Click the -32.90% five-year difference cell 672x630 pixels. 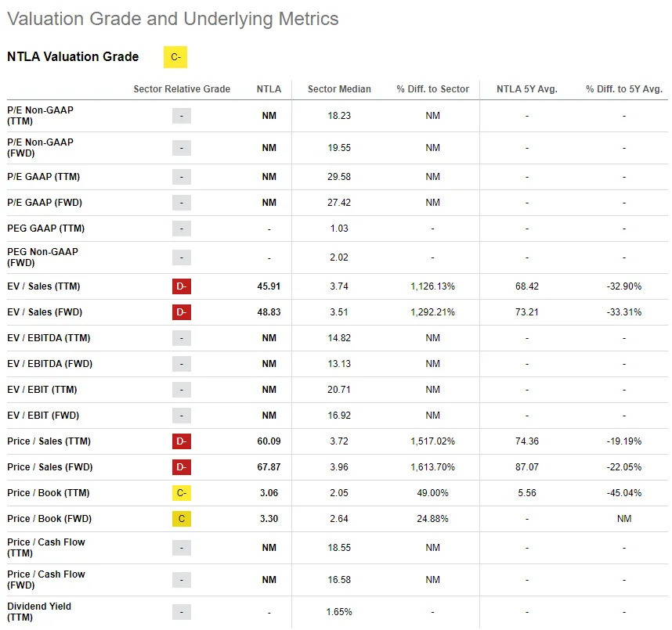[x=624, y=286]
